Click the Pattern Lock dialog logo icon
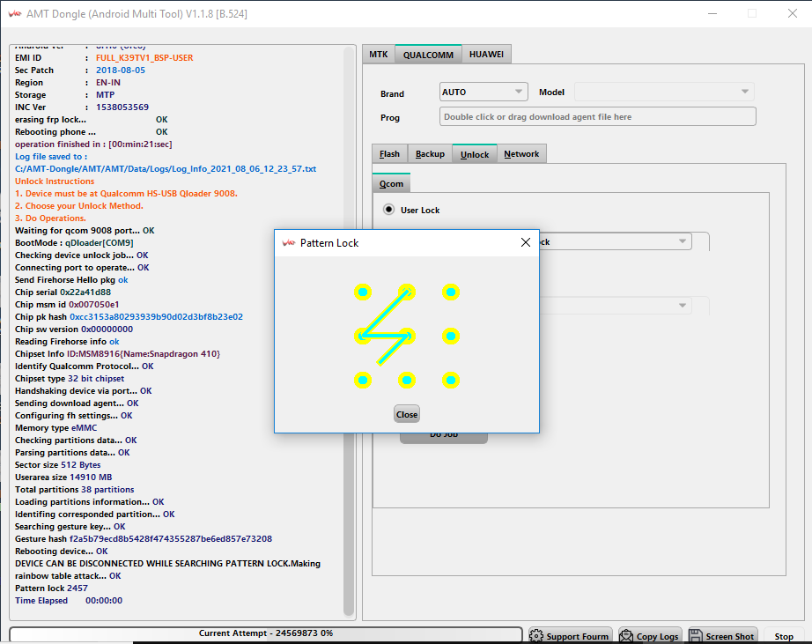The width and height of the screenshot is (812, 644). click(x=289, y=242)
